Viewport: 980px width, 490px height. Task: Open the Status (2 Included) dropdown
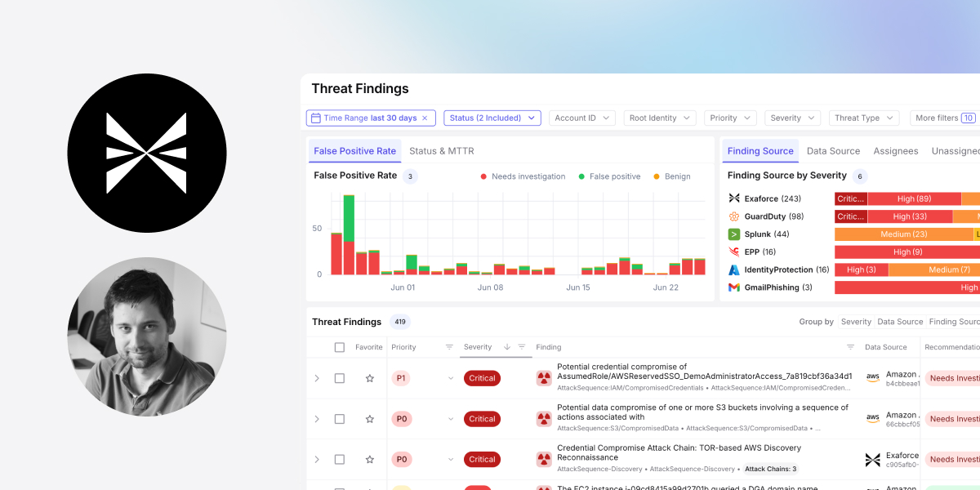pyautogui.click(x=492, y=118)
